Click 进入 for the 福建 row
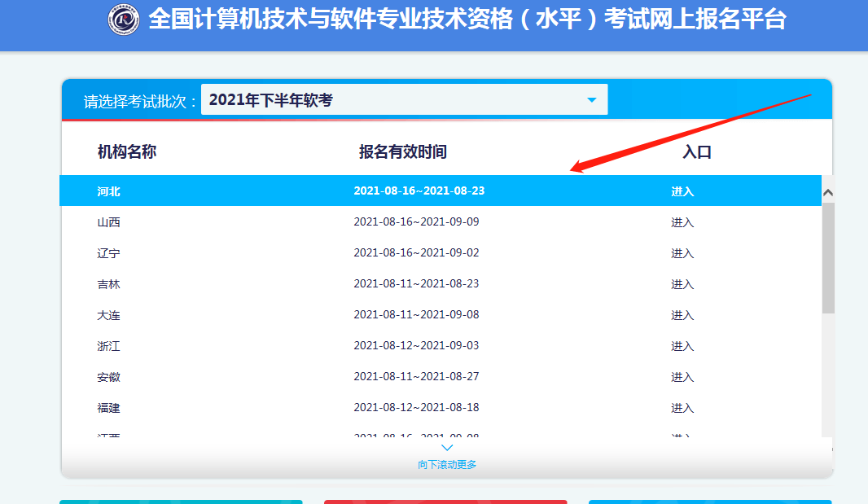This screenshot has height=504, width=868. click(682, 408)
